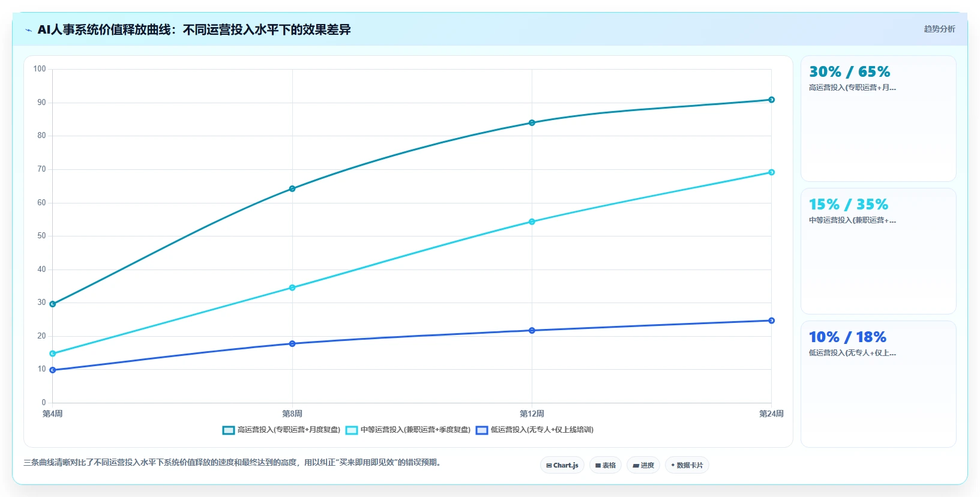Toggle the 中等运营投入 legend swatch
The width and height of the screenshot is (980, 497).
(x=352, y=430)
